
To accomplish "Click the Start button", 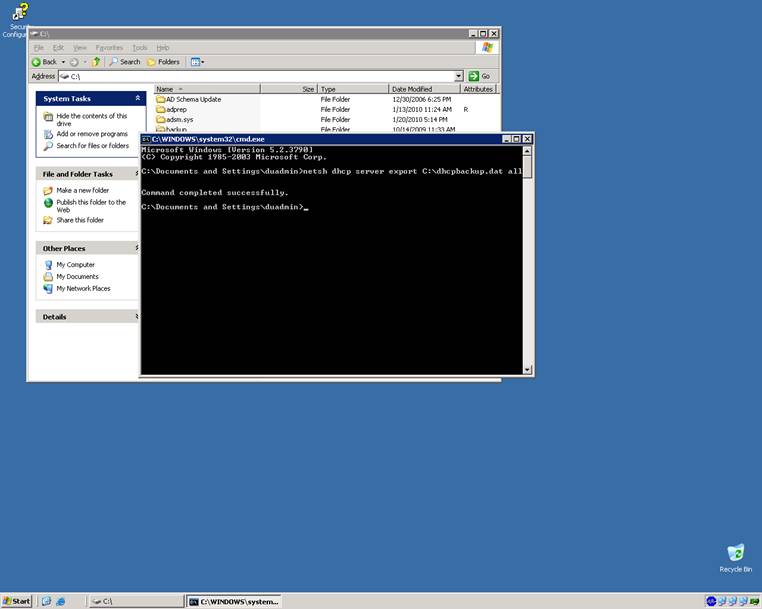I will click(x=17, y=601).
